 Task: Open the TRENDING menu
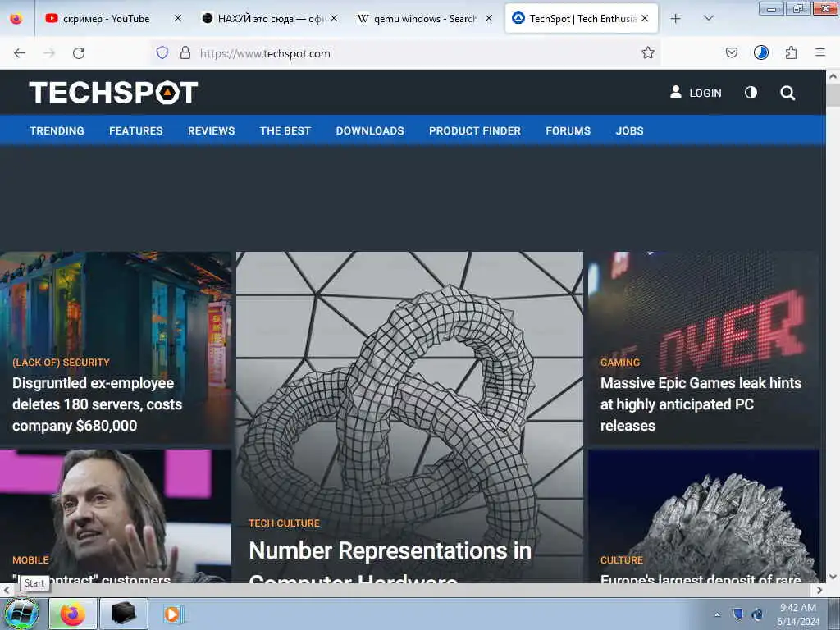(57, 130)
